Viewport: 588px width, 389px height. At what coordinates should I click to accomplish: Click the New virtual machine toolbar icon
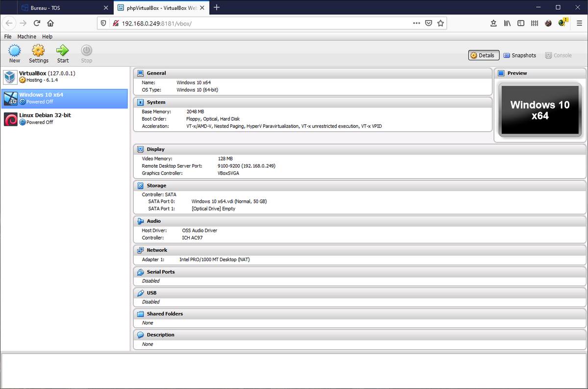click(x=15, y=50)
